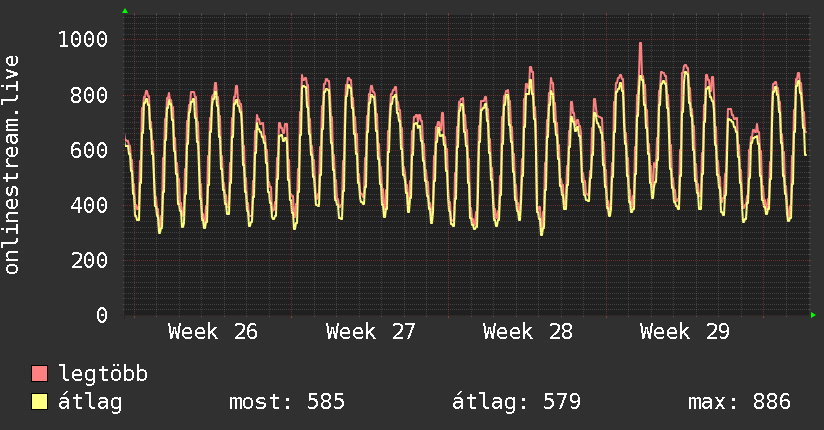Click the 600 y-axis value
Viewport: 824px width, 430px height.
point(89,150)
